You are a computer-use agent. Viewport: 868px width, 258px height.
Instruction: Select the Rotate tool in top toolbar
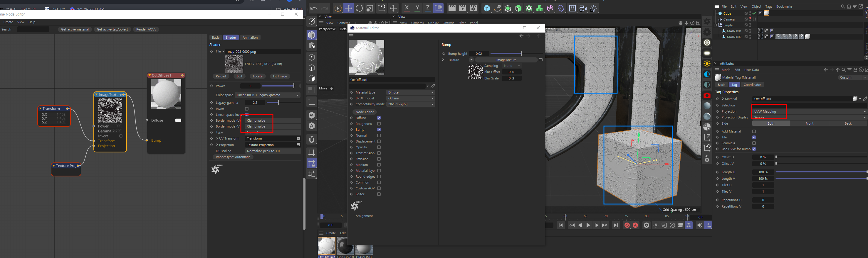click(x=359, y=9)
